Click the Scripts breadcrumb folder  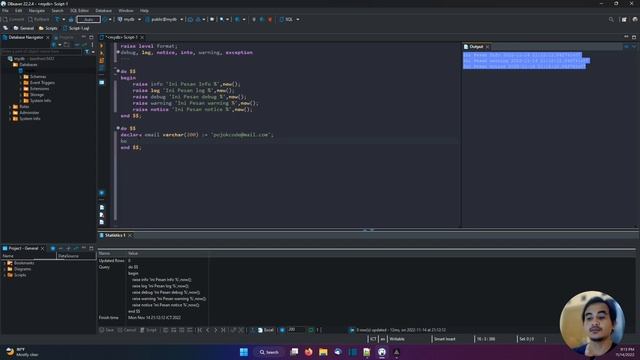(48, 28)
